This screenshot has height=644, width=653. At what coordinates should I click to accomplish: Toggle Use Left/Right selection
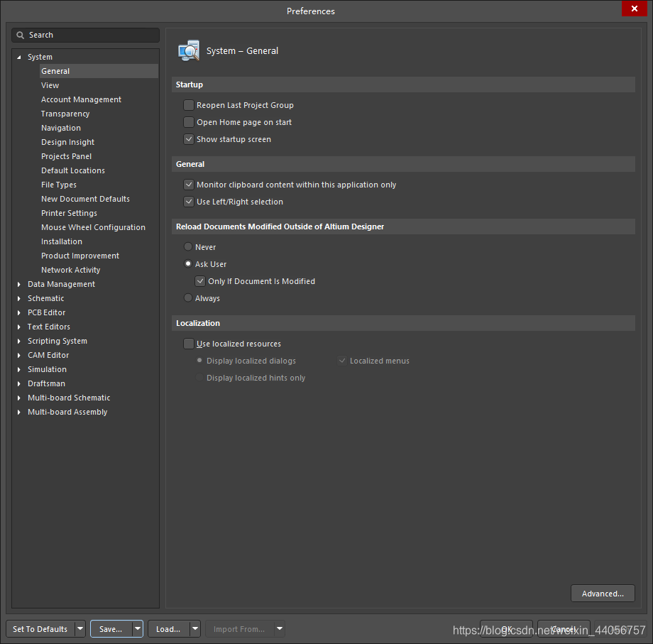pos(189,202)
